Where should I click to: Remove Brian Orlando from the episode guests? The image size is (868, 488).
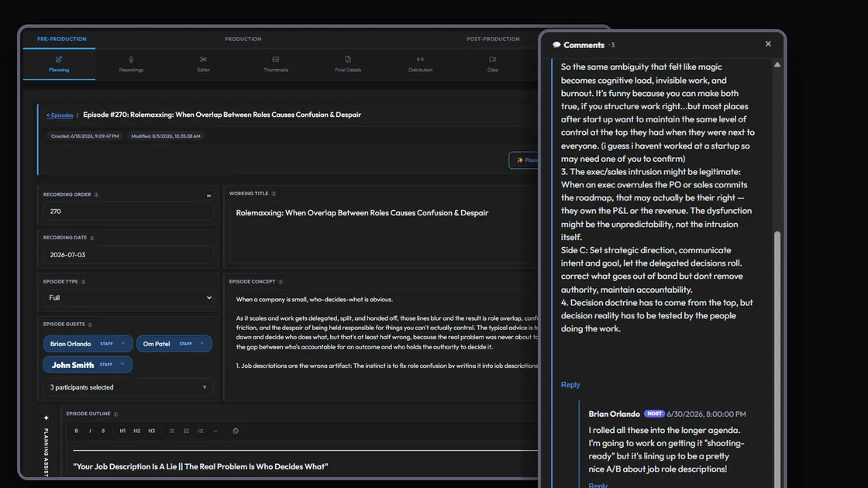(x=123, y=344)
